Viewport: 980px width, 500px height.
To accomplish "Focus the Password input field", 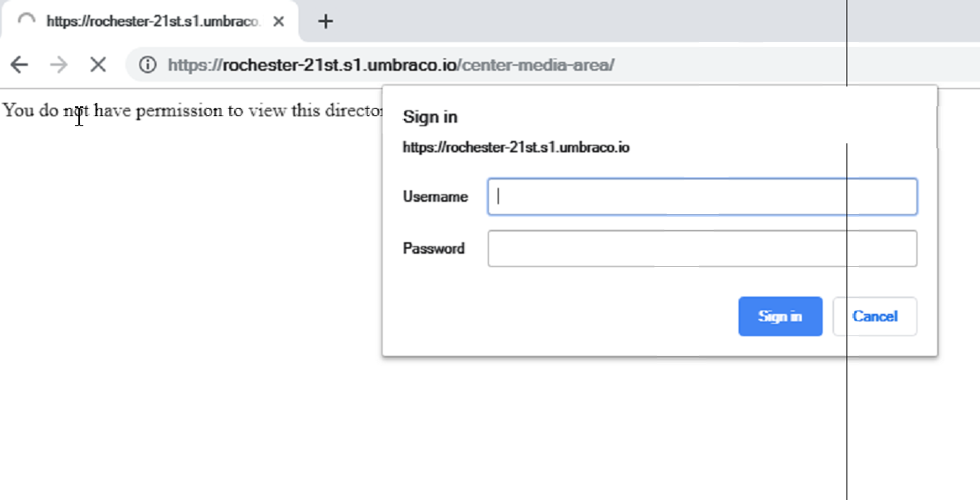I will pos(702,249).
